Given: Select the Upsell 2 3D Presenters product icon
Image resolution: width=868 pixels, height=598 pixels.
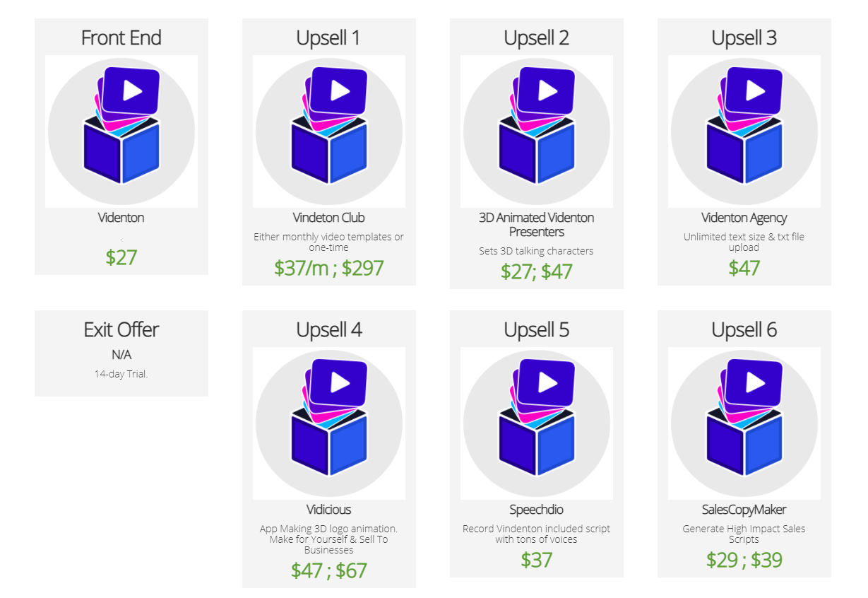Looking at the screenshot, I should pos(537,131).
